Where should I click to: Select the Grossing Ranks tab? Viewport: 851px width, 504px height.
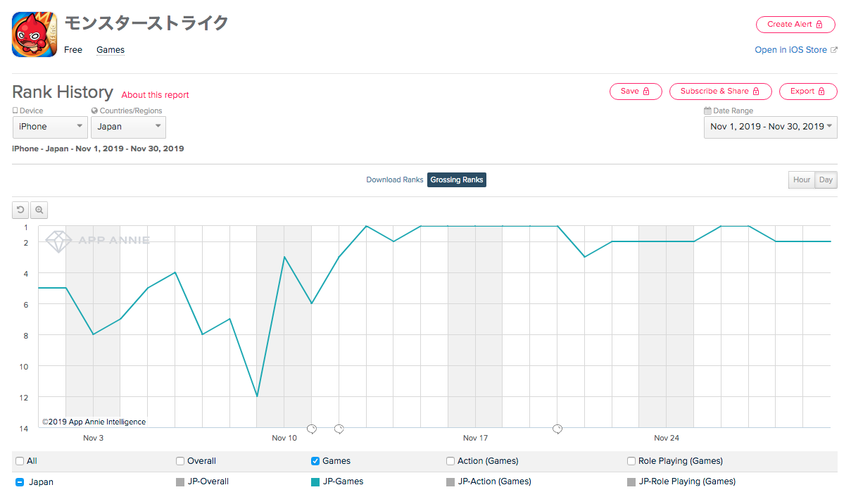coord(457,179)
